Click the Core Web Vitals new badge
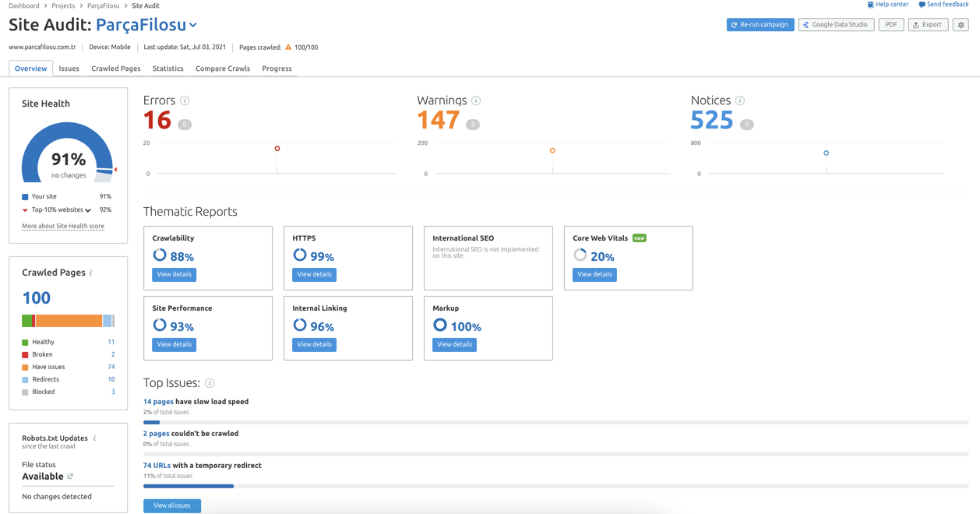This screenshot has height=514, width=980. 640,238
